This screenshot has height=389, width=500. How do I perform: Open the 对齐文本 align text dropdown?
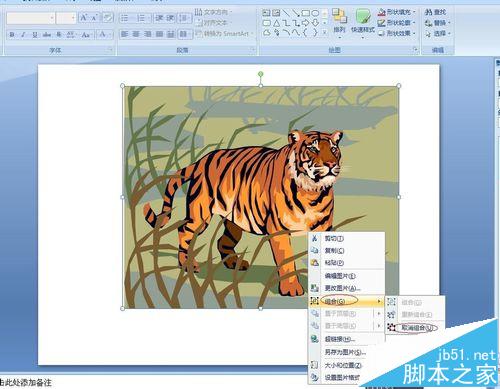[x=213, y=23]
